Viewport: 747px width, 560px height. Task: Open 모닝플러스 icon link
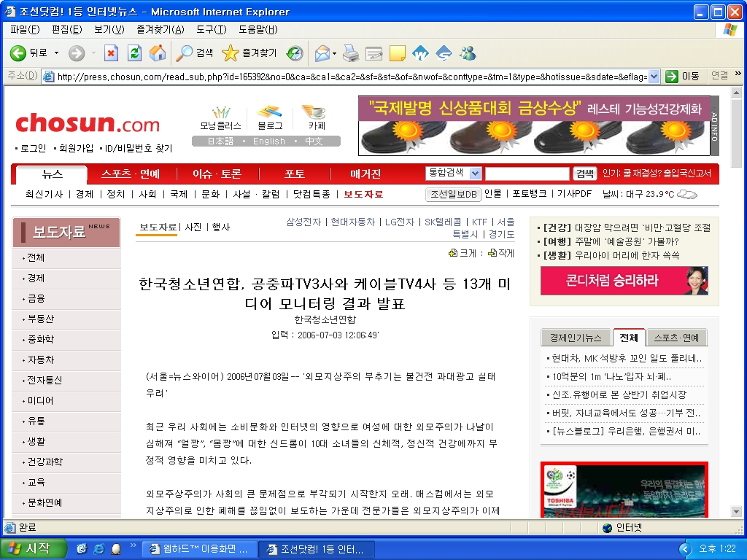220,117
